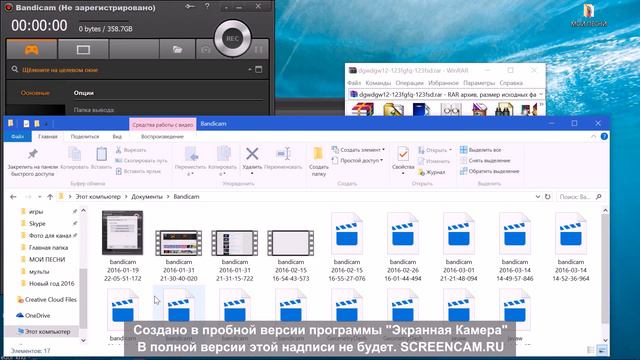Switch to the Вид ribbon tab
The width and height of the screenshot is (640, 360).
pos(117,136)
